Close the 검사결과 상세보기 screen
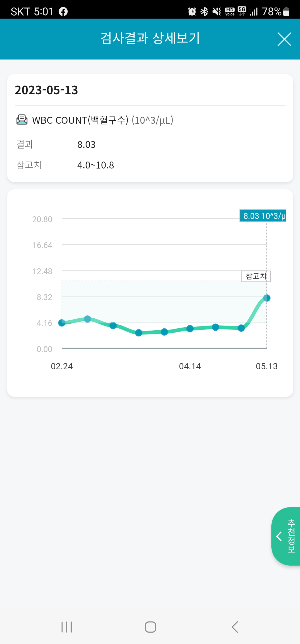 (x=284, y=39)
